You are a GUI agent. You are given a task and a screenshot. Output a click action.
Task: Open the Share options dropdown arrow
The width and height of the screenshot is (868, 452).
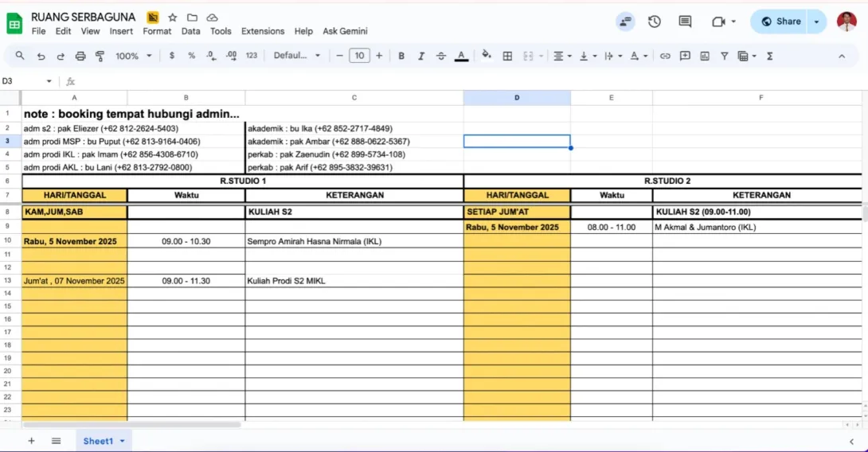817,21
